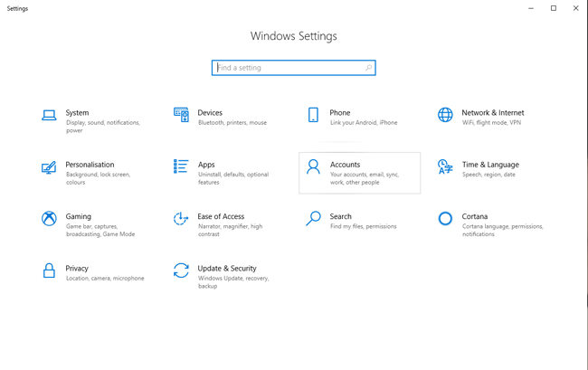The image size is (588, 370).
Task: Click the Ease of Access icon
Action: (x=181, y=219)
